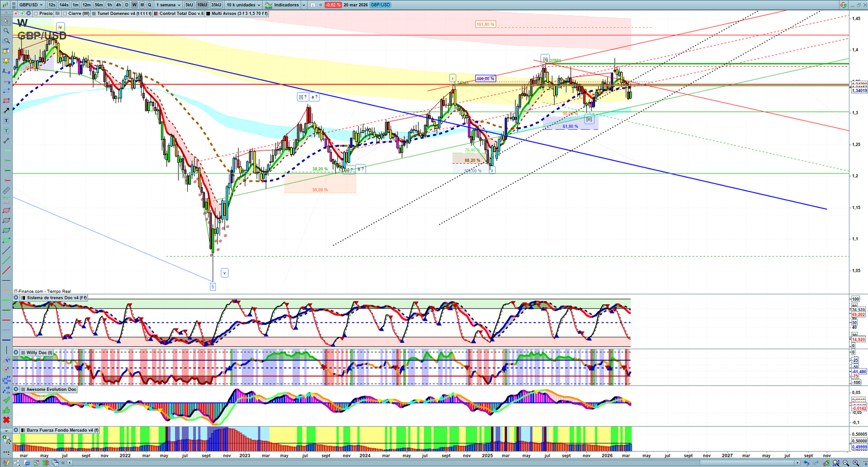Click the Multi Avisos black color swatch
This screenshot has width=868, height=467.
[208, 14]
